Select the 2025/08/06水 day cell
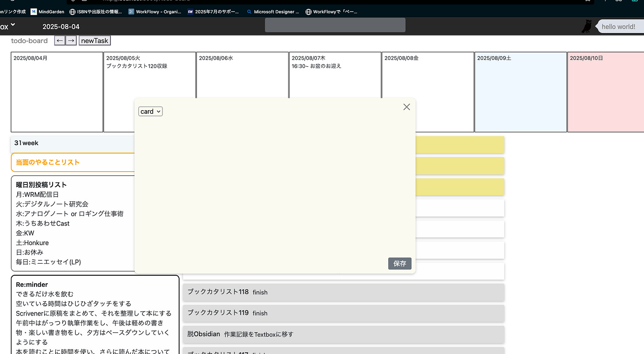The image size is (644, 354). (242, 92)
